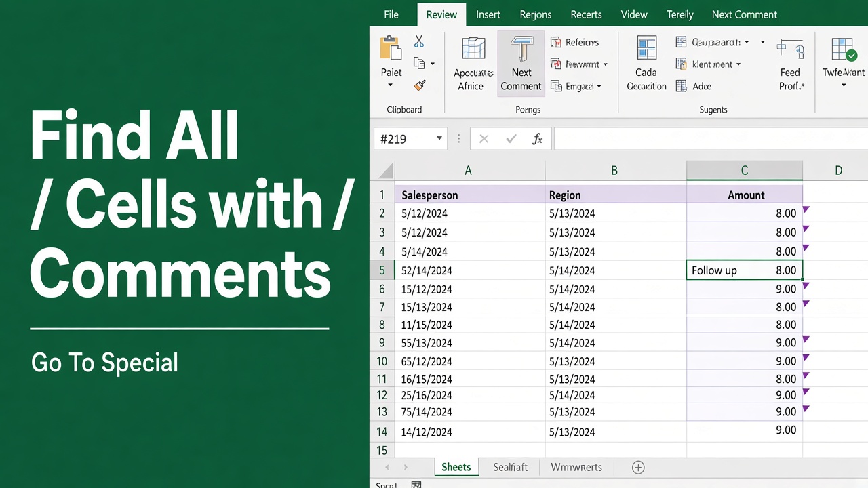Click the comment indicator in row 2
The width and height of the screenshot is (868, 488).
[x=806, y=209]
